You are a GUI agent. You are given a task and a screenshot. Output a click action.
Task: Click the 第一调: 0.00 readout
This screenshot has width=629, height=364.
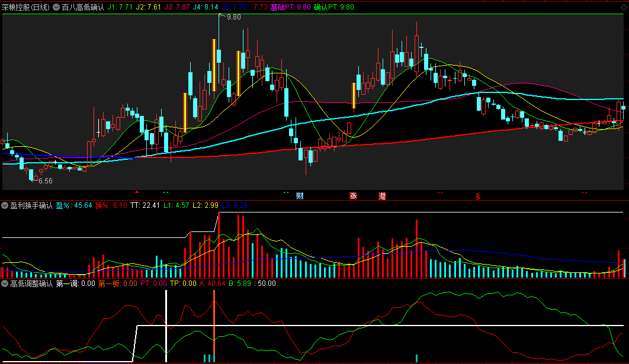coord(75,284)
